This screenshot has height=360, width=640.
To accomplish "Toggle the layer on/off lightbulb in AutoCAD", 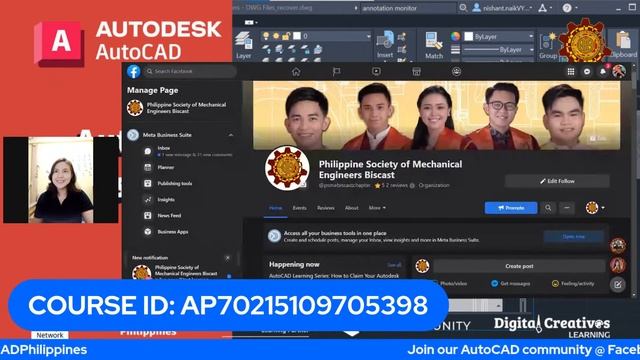I will [x=266, y=36].
